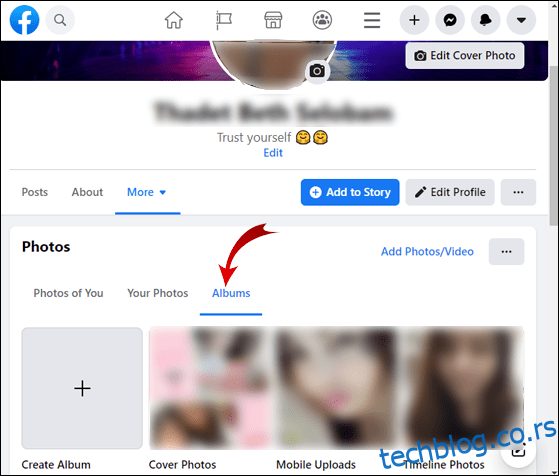Open the search magnifier icon
Image resolution: width=559 pixels, height=476 pixels.
click(60, 20)
